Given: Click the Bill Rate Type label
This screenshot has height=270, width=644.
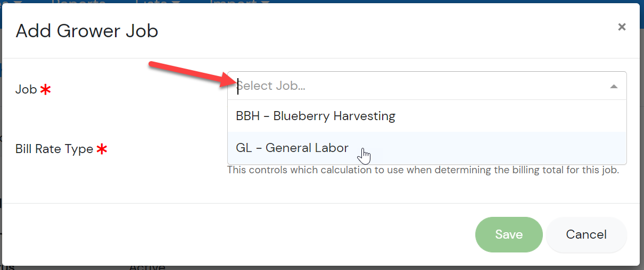Looking at the screenshot, I should point(54,149).
